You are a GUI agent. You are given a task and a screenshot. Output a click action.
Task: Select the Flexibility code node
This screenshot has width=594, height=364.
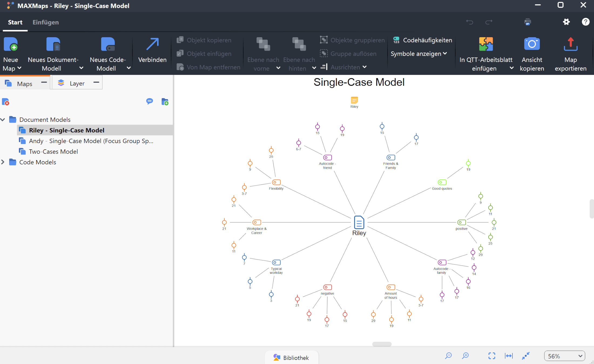pyautogui.click(x=276, y=182)
